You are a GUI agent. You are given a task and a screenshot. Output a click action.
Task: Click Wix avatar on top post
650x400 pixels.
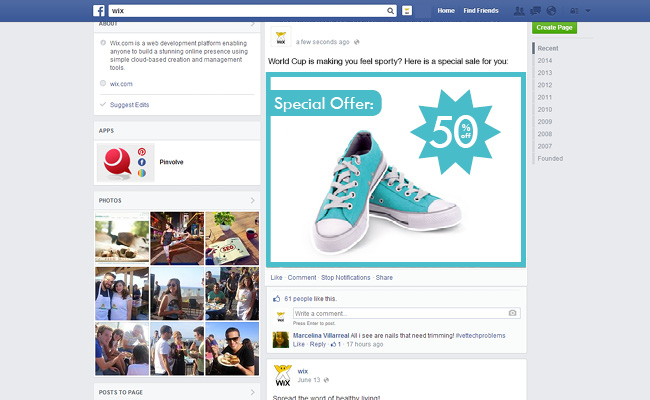pos(281,36)
